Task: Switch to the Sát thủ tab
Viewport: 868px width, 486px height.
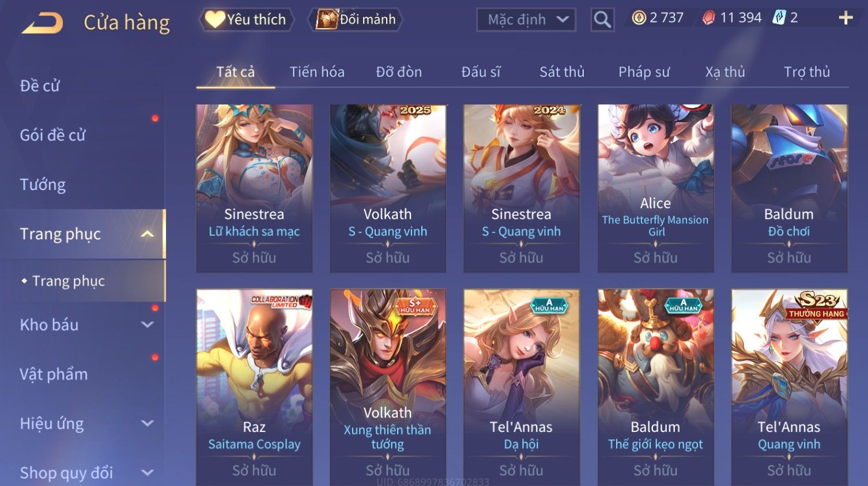Action: click(x=562, y=72)
